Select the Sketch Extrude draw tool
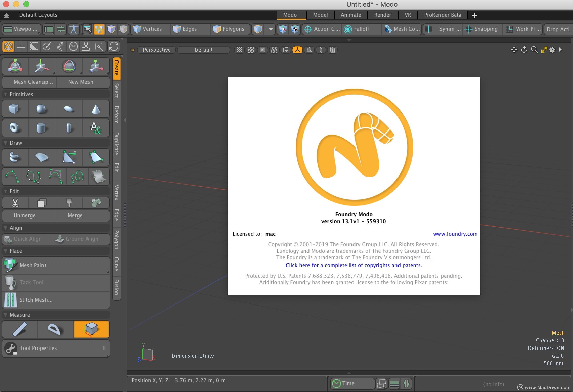This screenshot has width=573, height=392. tap(15, 158)
